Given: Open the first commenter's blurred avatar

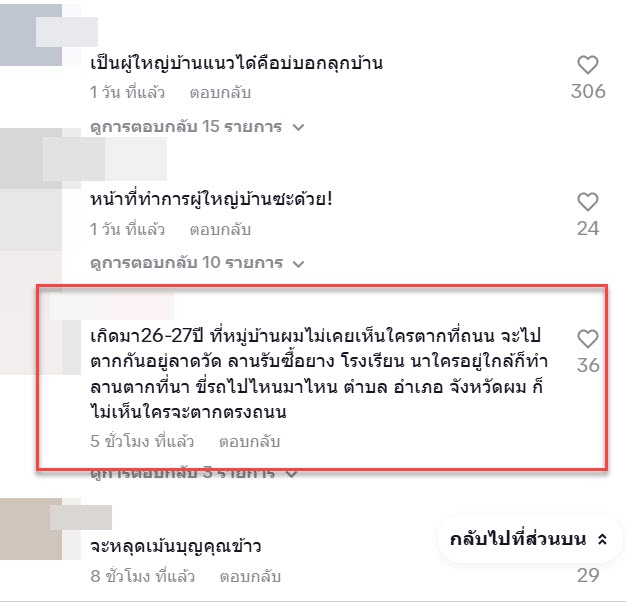Looking at the screenshot, I should pos(31,35).
